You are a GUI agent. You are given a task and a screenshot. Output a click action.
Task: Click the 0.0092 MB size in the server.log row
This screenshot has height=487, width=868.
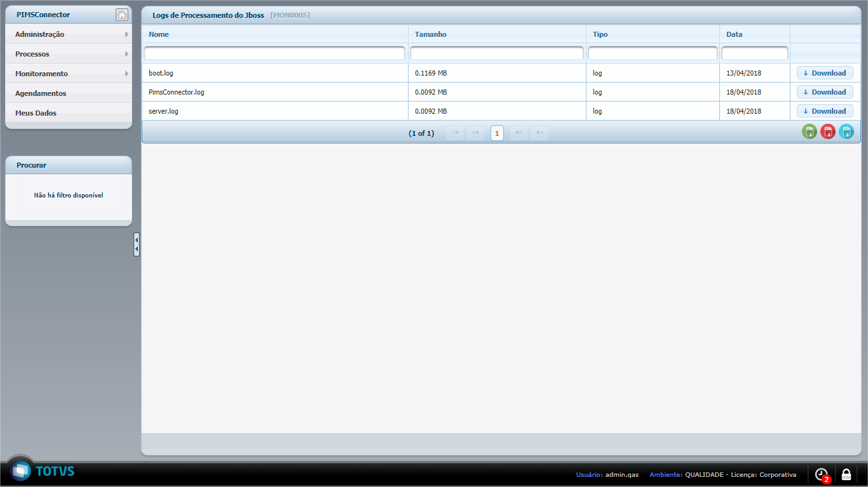[431, 111]
